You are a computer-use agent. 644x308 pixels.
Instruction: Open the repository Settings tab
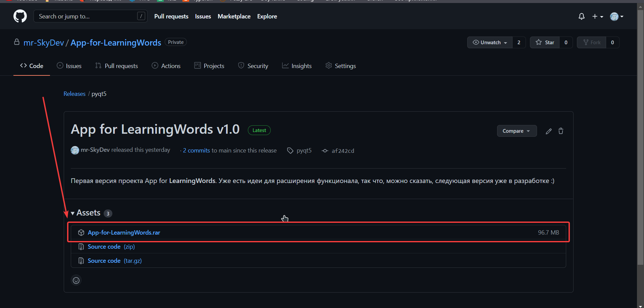pyautogui.click(x=340, y=66)
